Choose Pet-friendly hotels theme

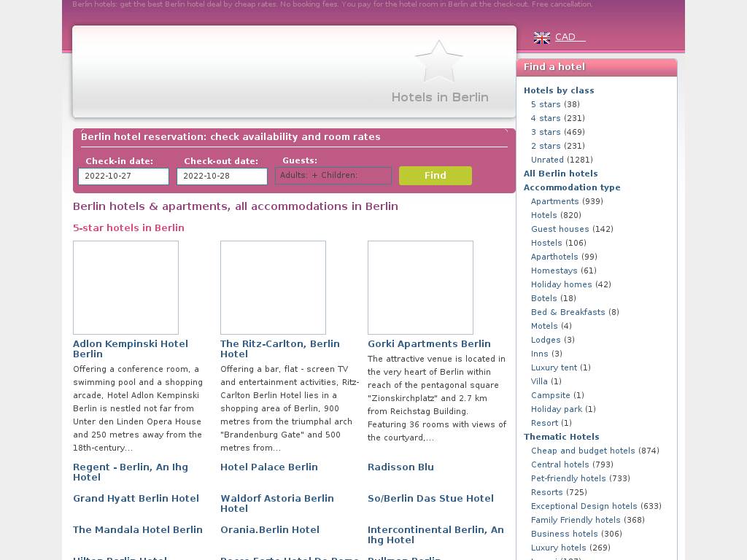pos(568,478)
